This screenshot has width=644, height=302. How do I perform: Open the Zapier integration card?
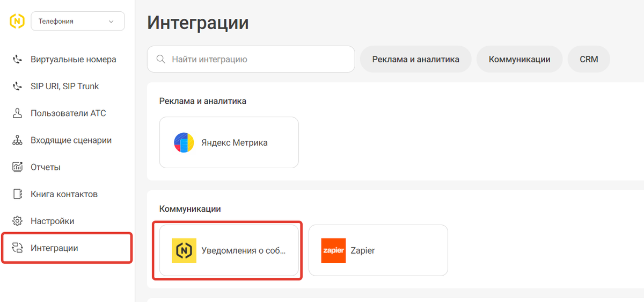click(x=378, y=250)
